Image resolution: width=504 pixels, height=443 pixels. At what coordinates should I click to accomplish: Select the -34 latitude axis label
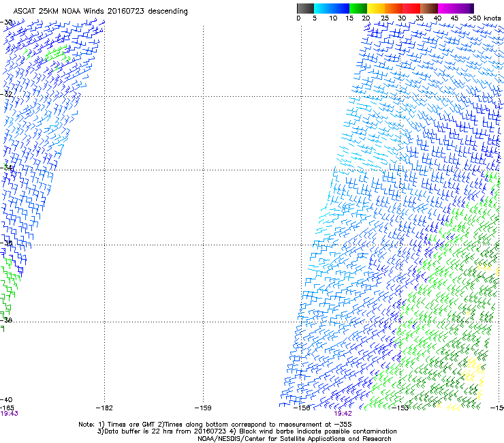pyautogui.click(x=6, y=168)
